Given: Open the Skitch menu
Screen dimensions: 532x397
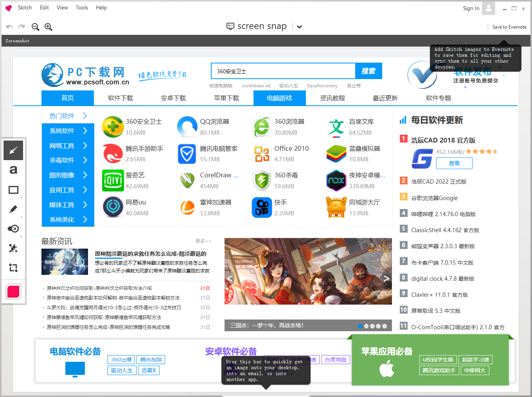Looking at the screenshot, I should [x=25, y=7].
